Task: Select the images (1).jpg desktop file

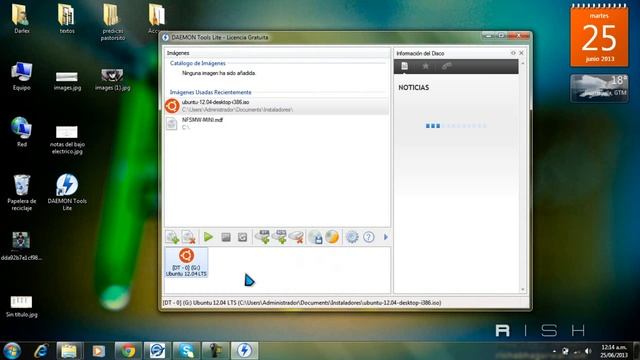Action: point(113,79)
